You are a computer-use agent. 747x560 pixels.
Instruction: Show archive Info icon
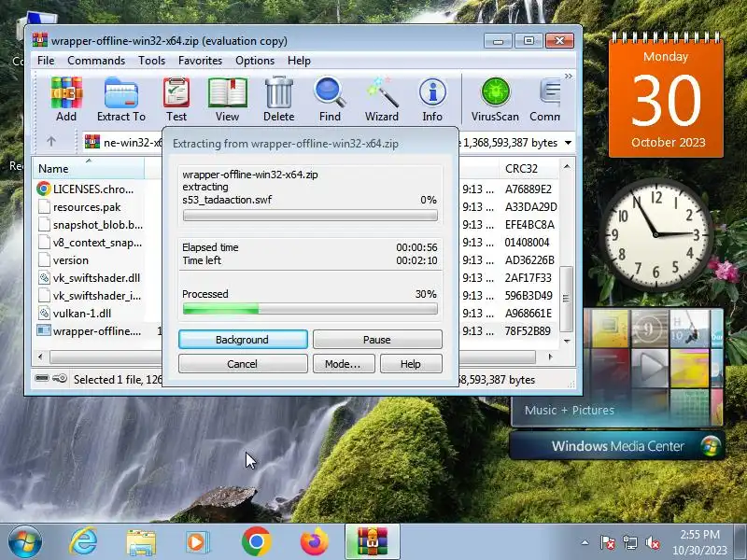pos(432,99)
